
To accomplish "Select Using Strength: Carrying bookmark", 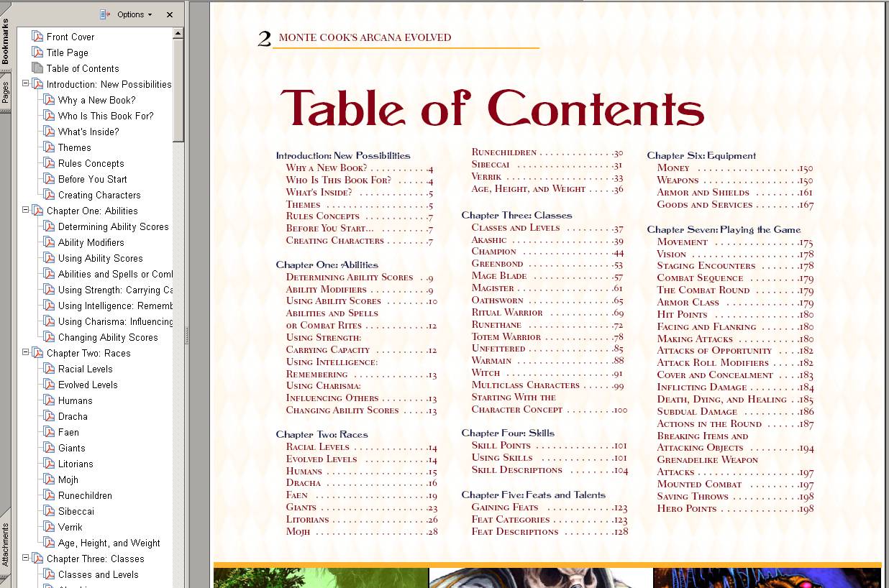I will [115, 290].
